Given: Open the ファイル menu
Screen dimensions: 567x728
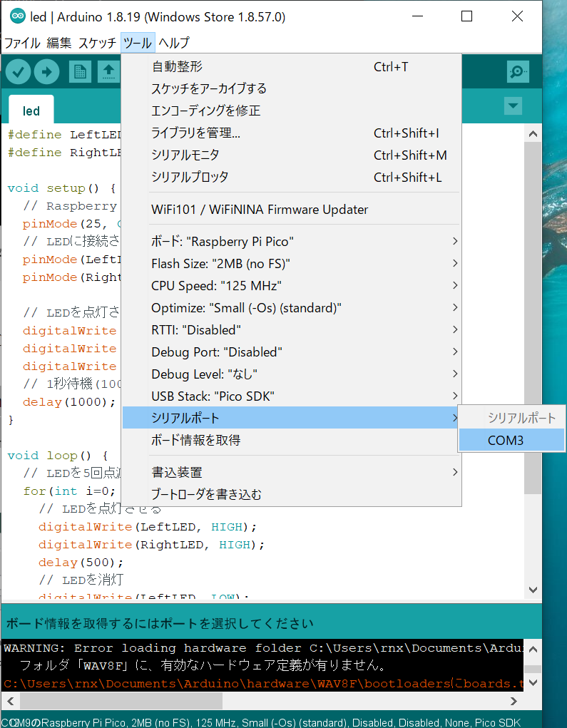Looking at the screenshot, I should [x=22, y=43].
